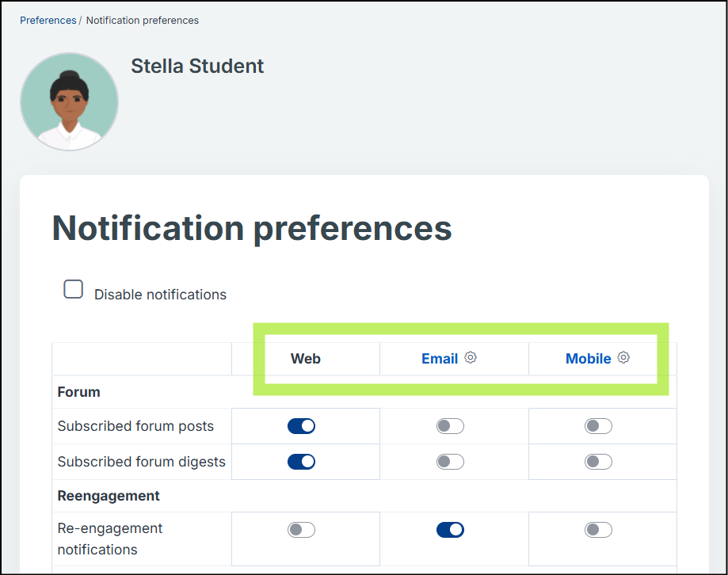Go to Preferences breadcrumb link
728x575 pixels.
point(48,21)
